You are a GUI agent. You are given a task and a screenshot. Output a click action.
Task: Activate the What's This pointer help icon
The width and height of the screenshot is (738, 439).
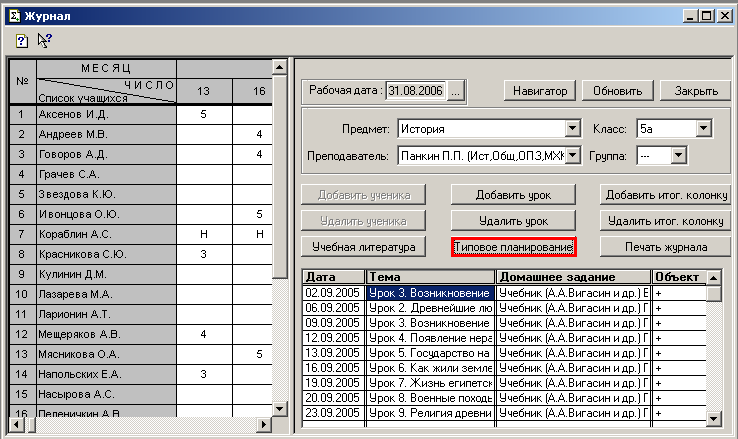44,40
